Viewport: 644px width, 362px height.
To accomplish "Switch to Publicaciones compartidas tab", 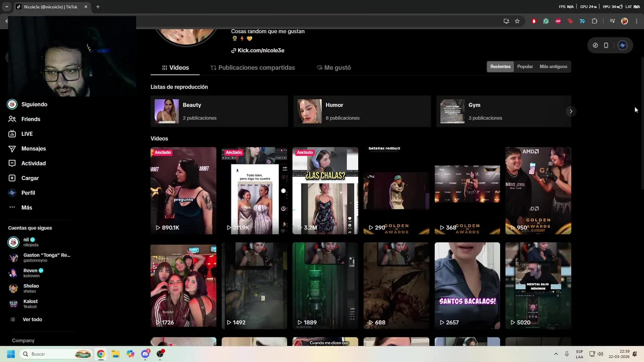I will tap(253, 67).
